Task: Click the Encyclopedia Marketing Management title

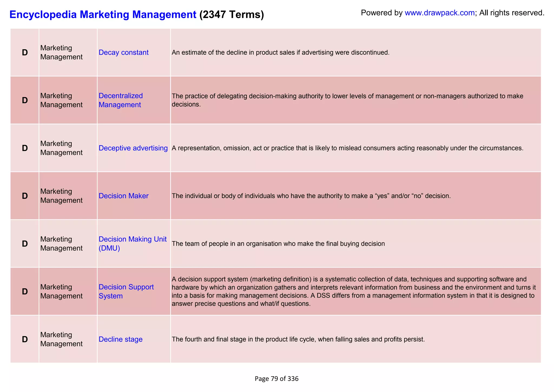Action: 103,14
